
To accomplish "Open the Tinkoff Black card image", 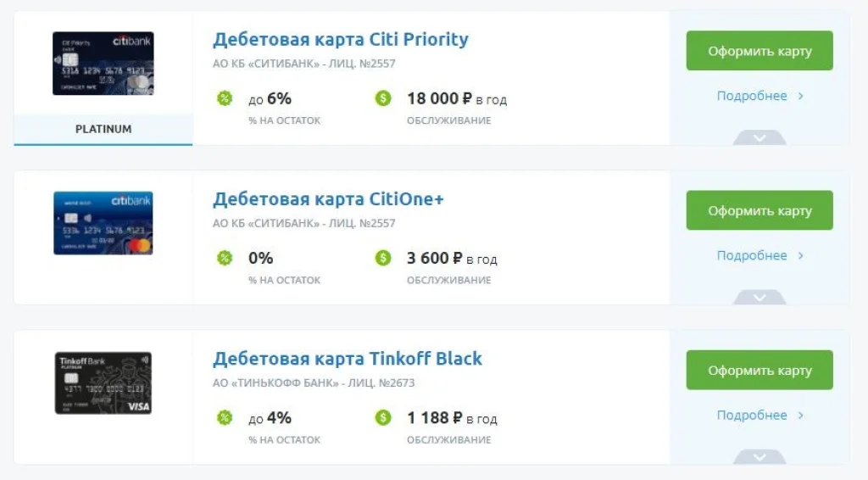I will tap(103, 382).
